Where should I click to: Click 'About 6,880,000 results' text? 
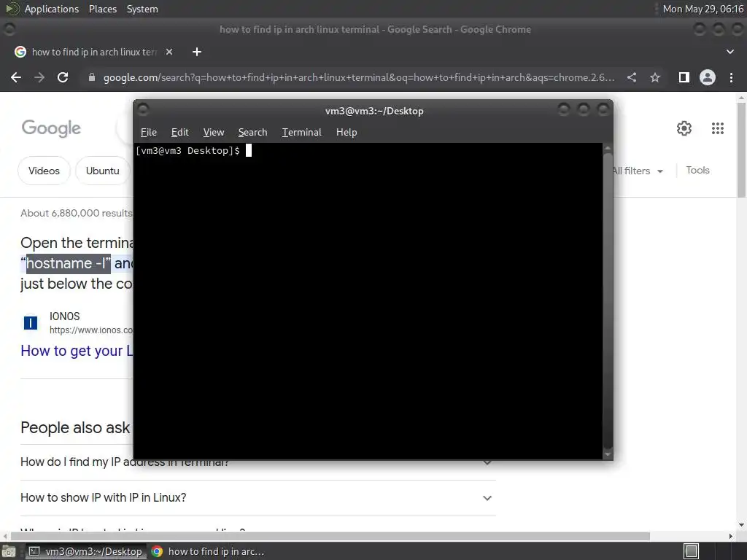pos(77,213)
